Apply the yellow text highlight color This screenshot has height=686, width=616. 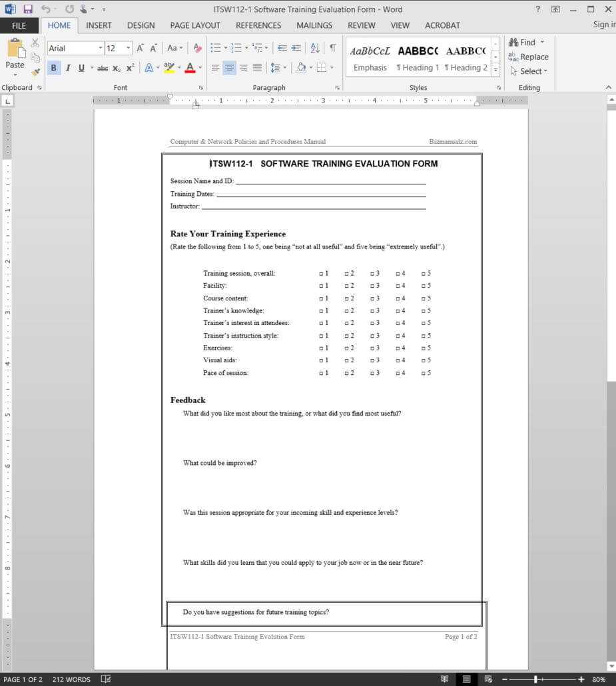tap(169, 68)
